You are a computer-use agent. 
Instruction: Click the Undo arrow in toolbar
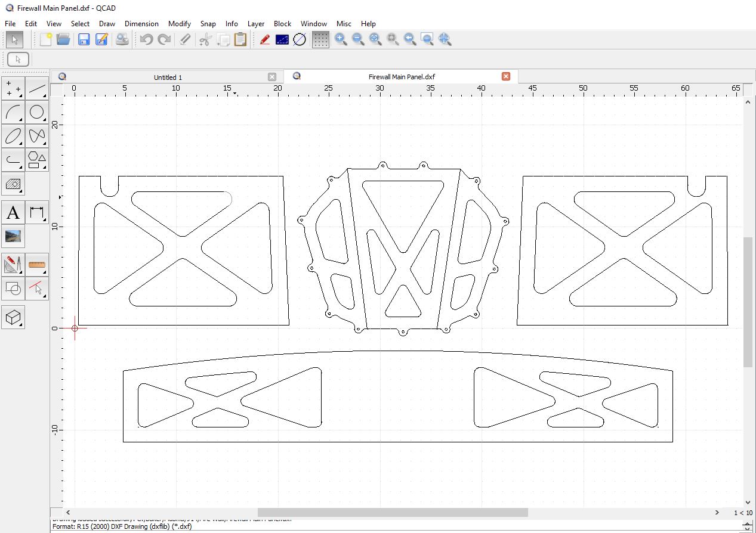(146, 39)
